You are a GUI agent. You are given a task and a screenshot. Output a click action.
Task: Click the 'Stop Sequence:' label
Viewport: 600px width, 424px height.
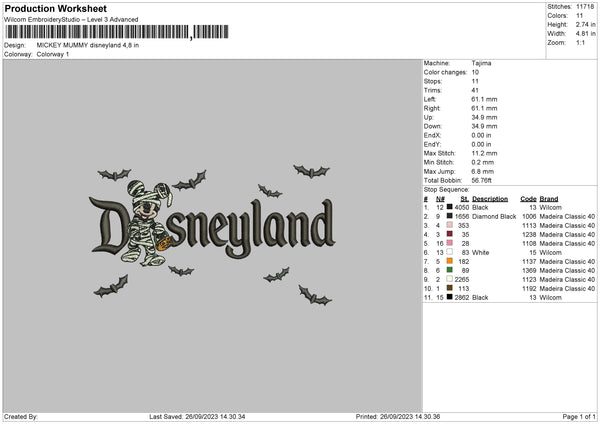tap(446, 190)
